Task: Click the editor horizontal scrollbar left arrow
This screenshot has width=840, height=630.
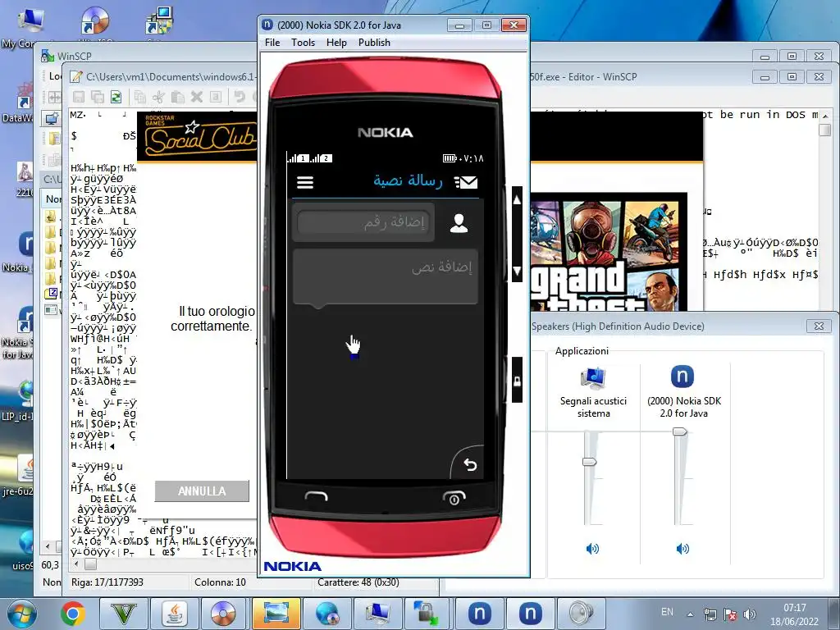Action: [76, 564]
